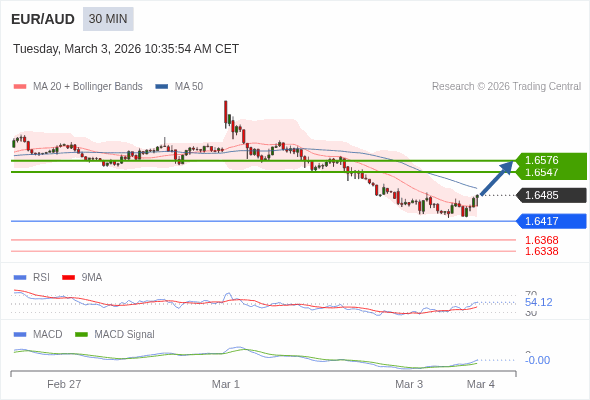
Task: Click the MA 20 + Bollinger Bands legend text
Action: tap(88, 87)
